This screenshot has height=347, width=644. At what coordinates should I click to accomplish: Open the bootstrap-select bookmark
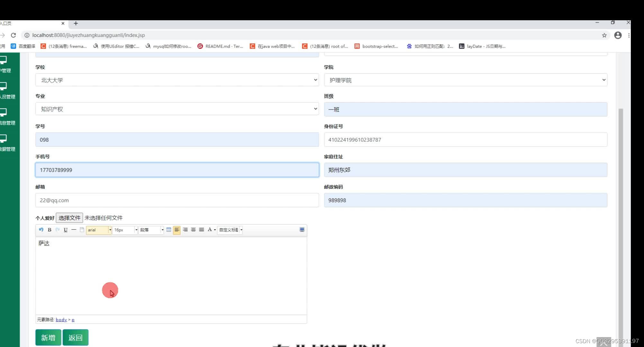click(376, 46)
